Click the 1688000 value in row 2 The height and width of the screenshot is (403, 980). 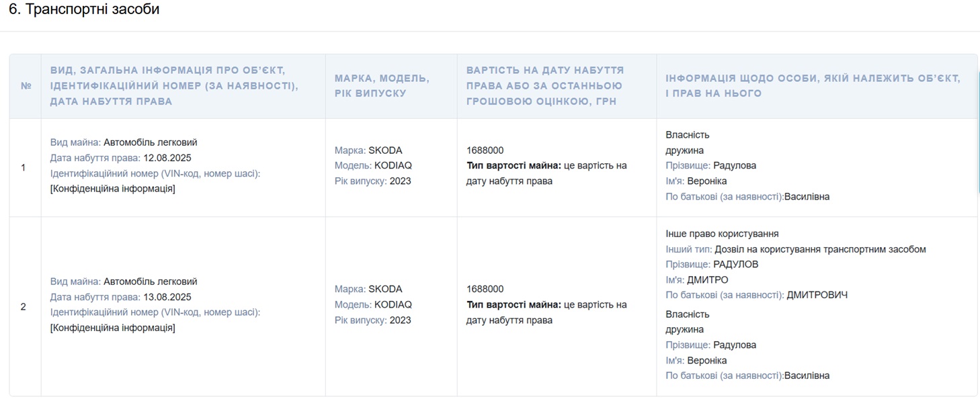point(485,289)
